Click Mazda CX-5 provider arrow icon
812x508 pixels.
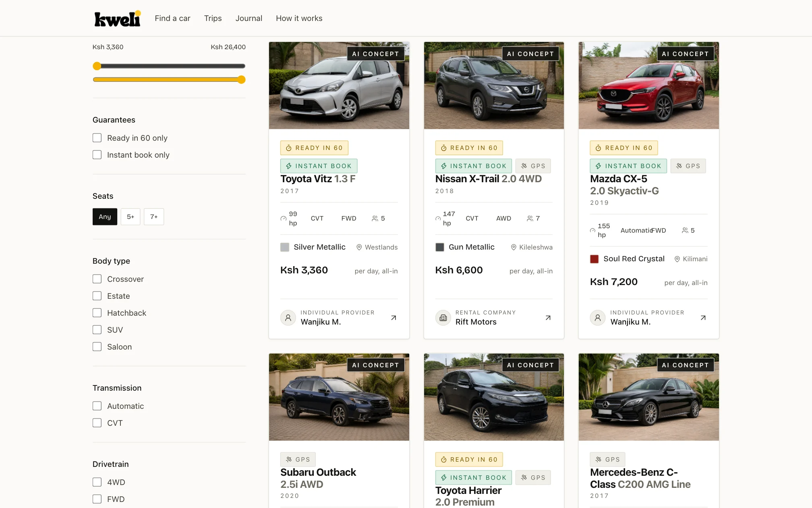[x=703, y=318]
